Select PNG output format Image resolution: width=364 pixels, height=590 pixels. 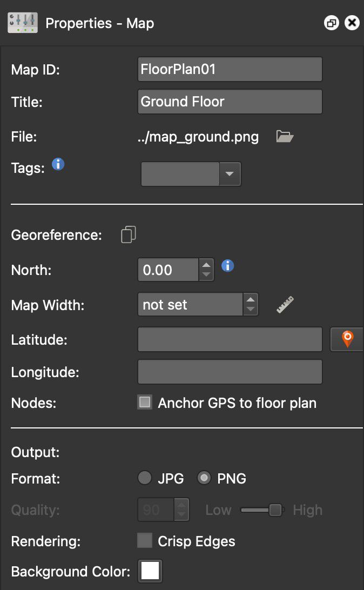[x=204, y=478]
